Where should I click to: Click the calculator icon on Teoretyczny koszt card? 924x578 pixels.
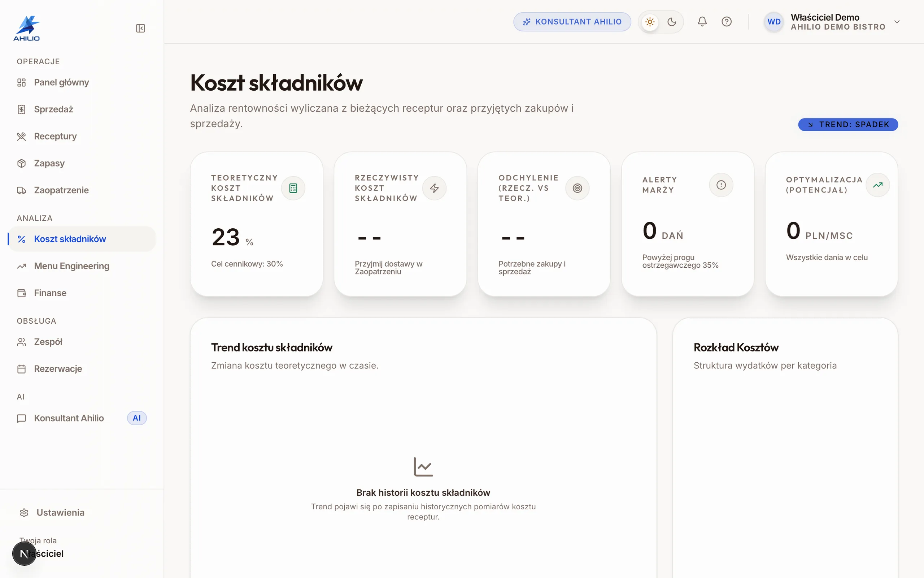(293, 188)
